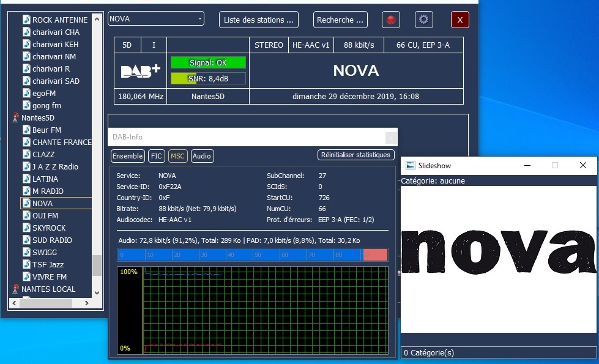Click the Nantes5D ensemble antenna icon

15,117
